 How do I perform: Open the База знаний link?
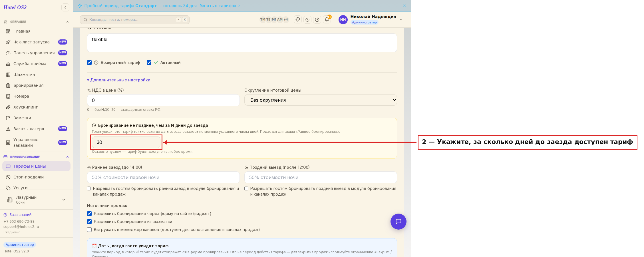pos(20,215)
